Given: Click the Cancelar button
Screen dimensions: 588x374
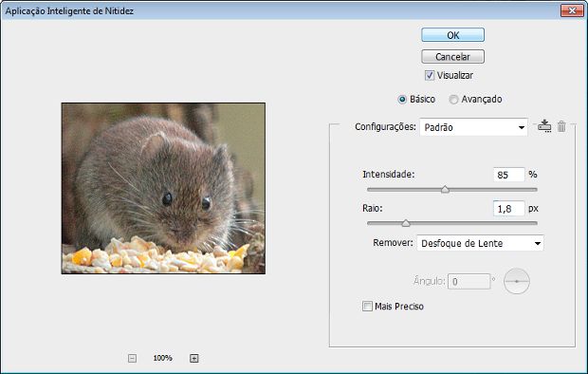Looking at the screenshot, I should coord(452,57).
